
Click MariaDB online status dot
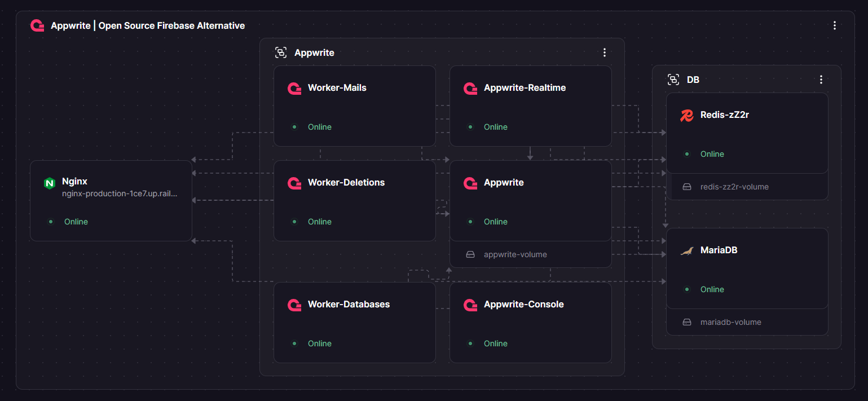coord(687,289)
